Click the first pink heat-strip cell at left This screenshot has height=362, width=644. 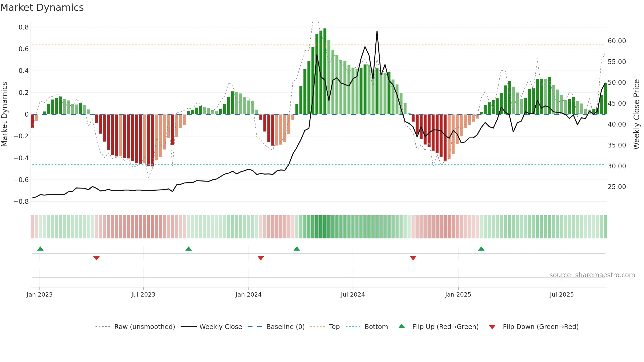pos(32,227)
